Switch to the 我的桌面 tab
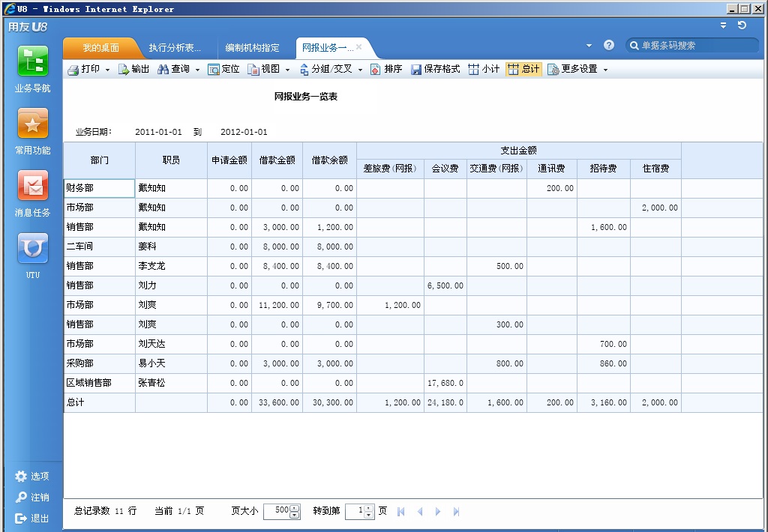This screenshot has width=768, height=532. pos(100,48)
